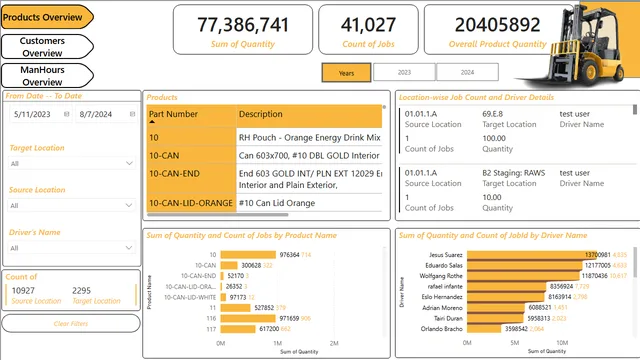Select the bar for product 10
640x360 pixels.
click(x=248, y=255)
